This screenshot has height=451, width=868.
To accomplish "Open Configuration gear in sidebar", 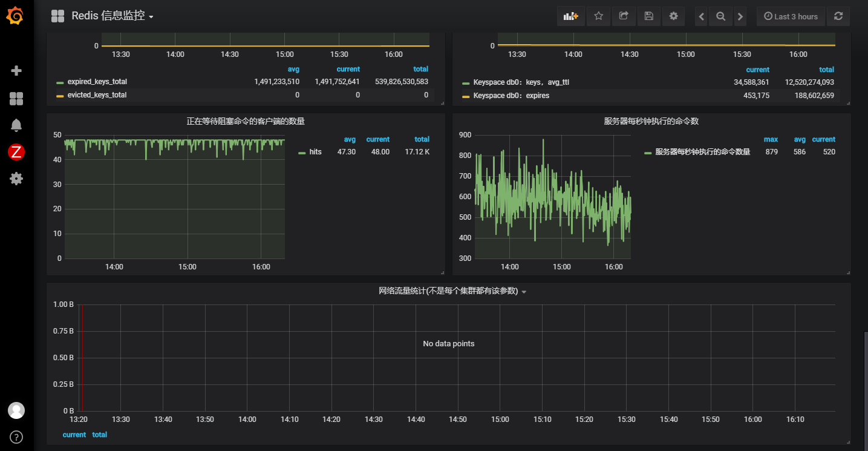I will coord(16,179).
